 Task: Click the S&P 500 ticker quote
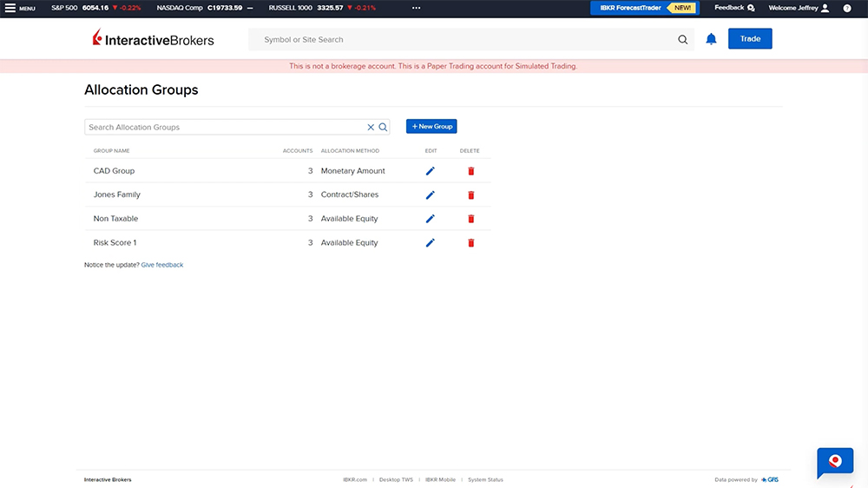pyautogui.click(x=95, y=8)
